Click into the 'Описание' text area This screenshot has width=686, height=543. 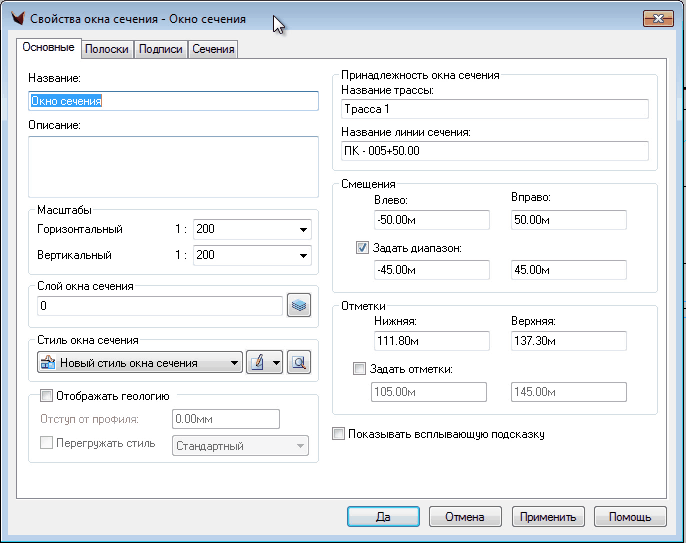pos(173,166)
